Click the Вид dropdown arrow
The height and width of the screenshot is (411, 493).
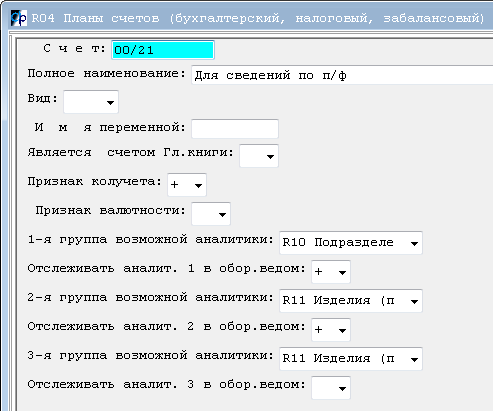point(110,103)
